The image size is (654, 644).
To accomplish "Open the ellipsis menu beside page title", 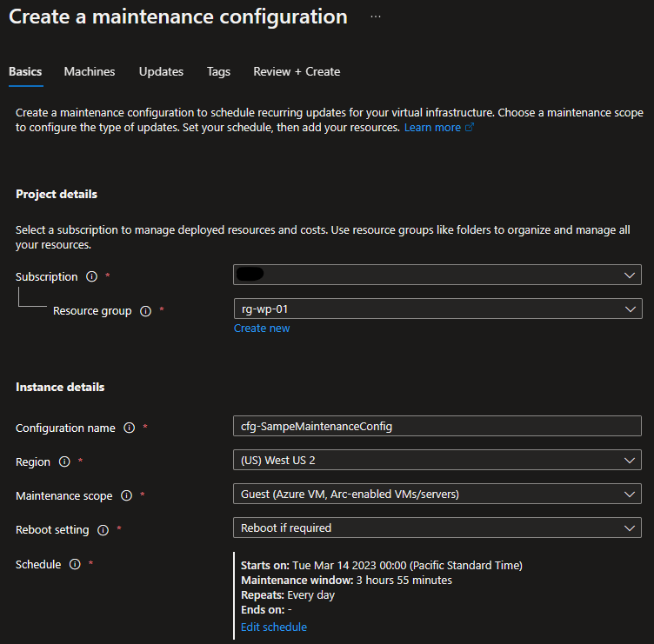I will (376, 17).
